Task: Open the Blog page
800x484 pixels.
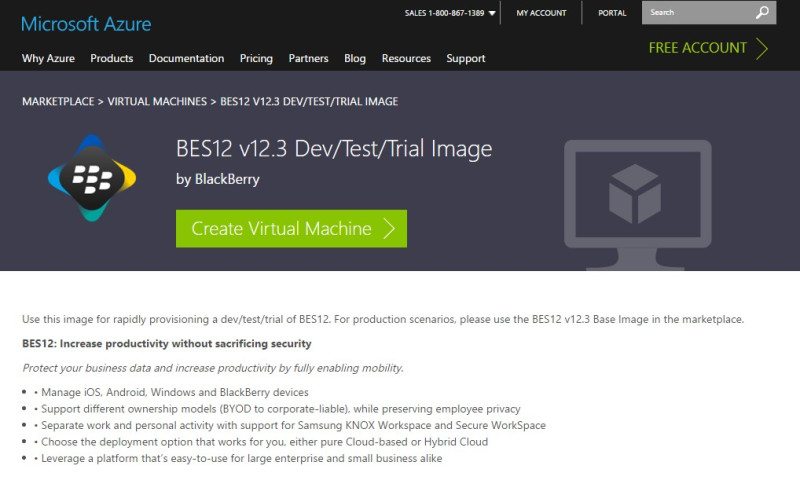Action: click(x=355, y=59)
